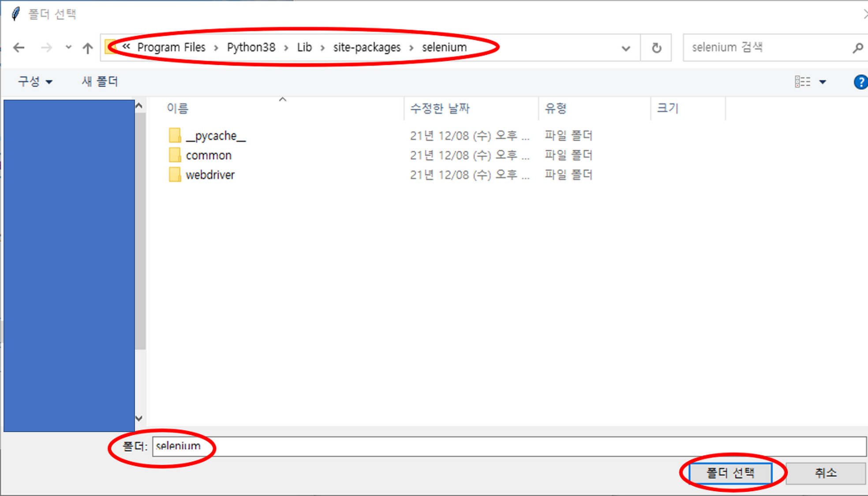Click the 폴더 name input field
Viewport: 868px width, 496px height.
[507, 446]
